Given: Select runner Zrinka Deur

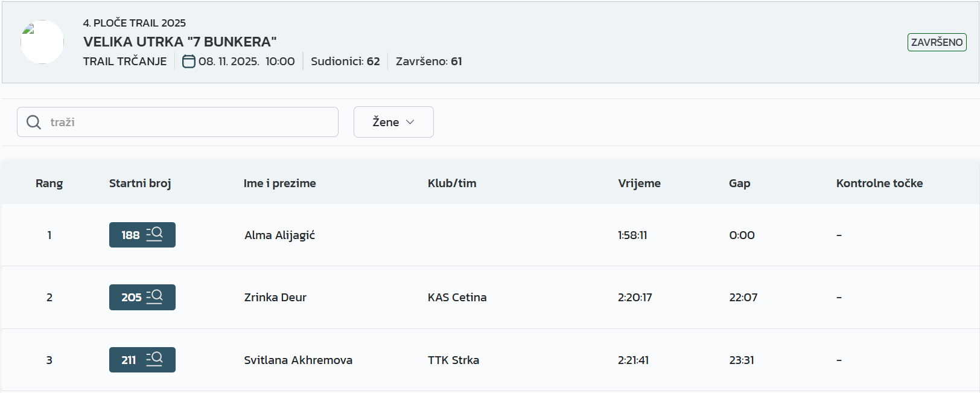Looking at the screenshot, I should [x=275, y=297].
